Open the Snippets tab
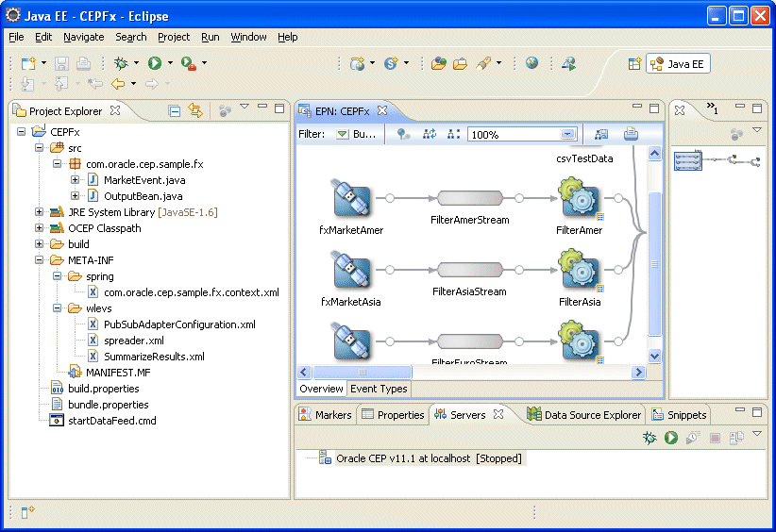The width and height of the screenshot is (776, 532). click(x=679, y=415)
